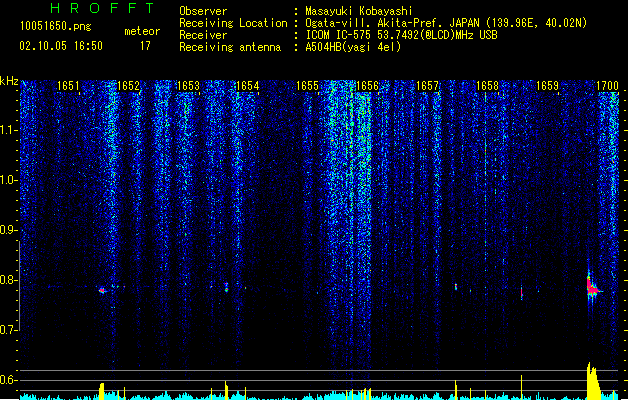Image resolution: width=629 pixels, height=400 pixels.
Task: Click time marker 1656
Action: [x=367, y=86]
